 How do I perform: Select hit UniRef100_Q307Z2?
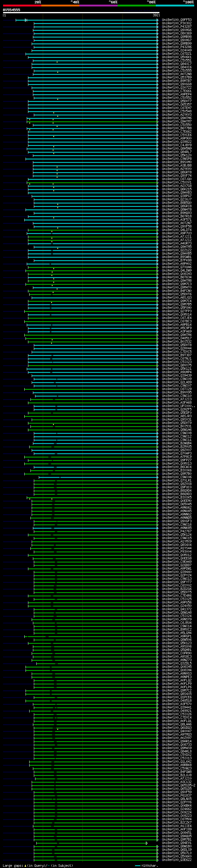(x=177, y=88)
